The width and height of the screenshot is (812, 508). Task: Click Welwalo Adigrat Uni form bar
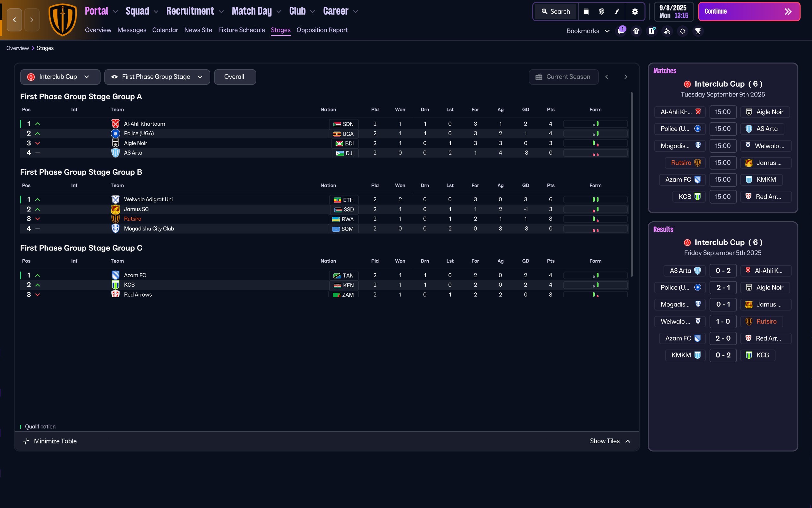(x=595, y=200)
